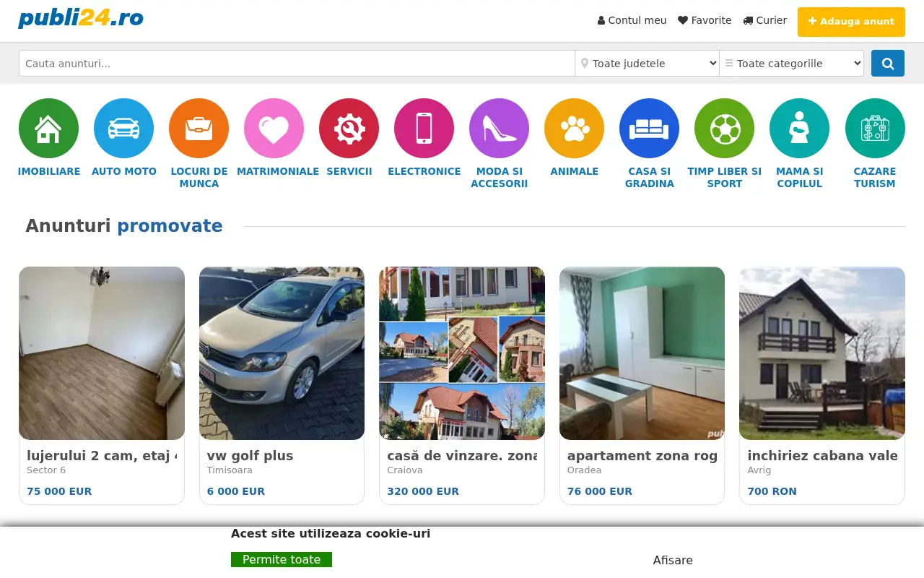Select the Moda si Accesorii shoe icon
924x578 pixels.
click(499, 129)
